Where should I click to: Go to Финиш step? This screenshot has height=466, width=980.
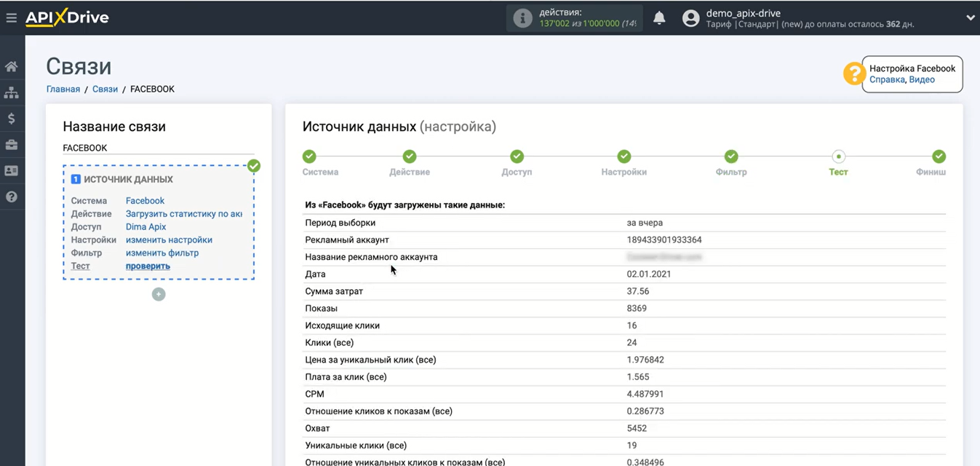pos(931,173)
